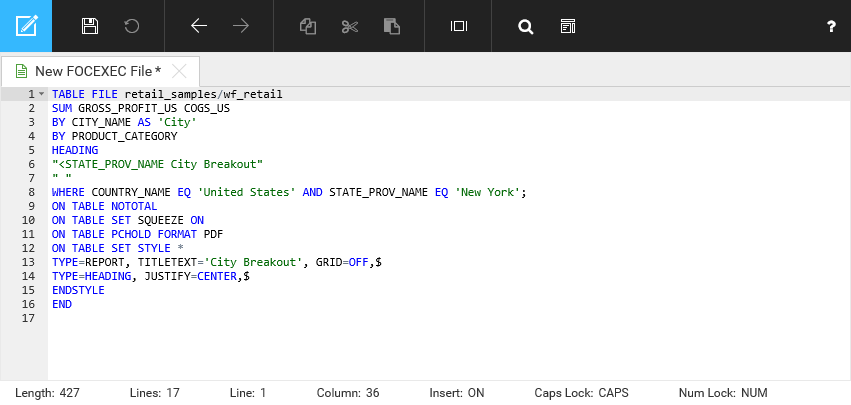Screen dimensions: 851x405
Task: Click the undo left arrow
Action: point(199,26)
